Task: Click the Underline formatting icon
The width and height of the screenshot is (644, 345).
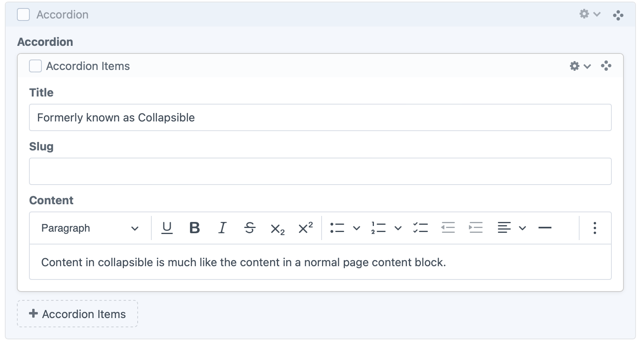Action: (167, 228)
